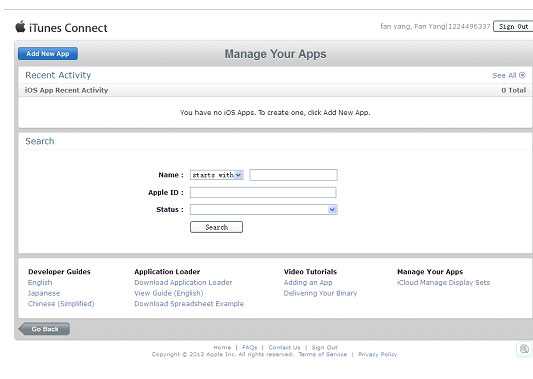Open English developer guide

pyautogui.click(x=40, y=282)
